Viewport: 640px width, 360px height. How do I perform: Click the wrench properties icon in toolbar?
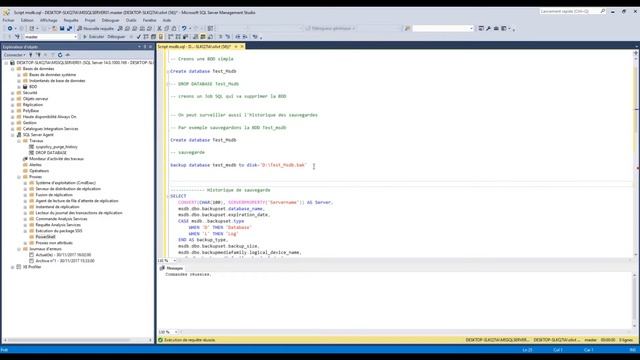pos(488,29)
